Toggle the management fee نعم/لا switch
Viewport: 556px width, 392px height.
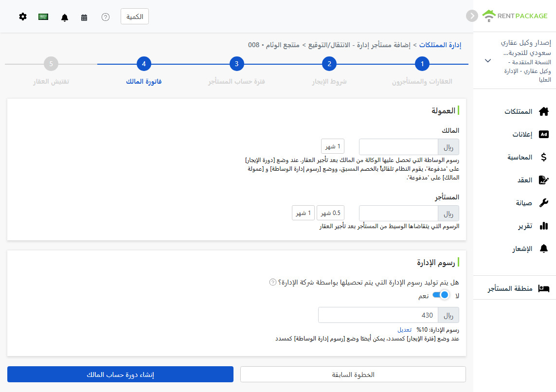click(x=441, y=295)
